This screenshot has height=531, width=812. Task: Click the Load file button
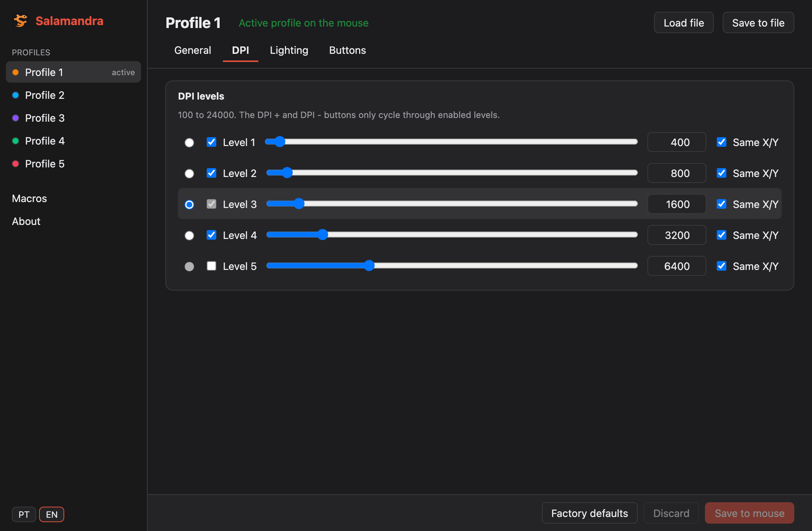pos(684,23)
